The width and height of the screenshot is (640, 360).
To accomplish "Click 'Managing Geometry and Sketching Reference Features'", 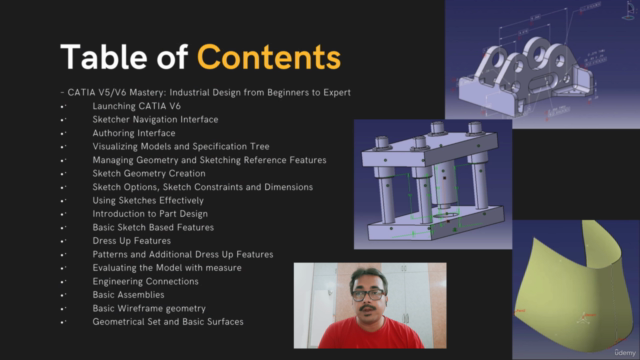I will coord(209,160).
